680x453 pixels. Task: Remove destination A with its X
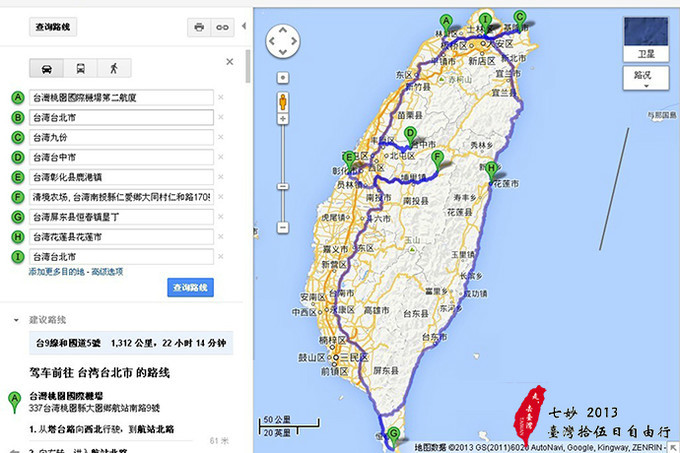tap(221, 98)
